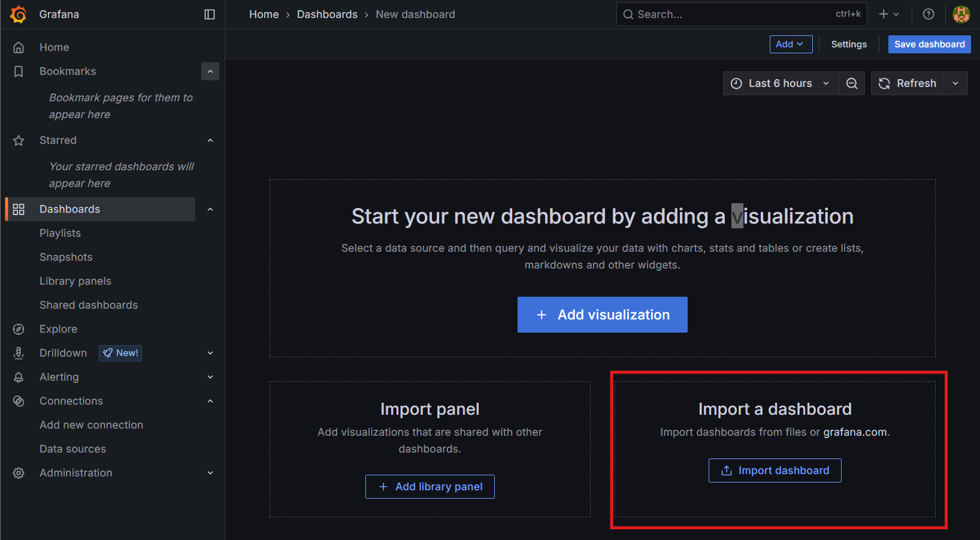Click the Drilldown icon in sidebar
Viewport: 980px width, 540px height.
(x=19, y=353)
